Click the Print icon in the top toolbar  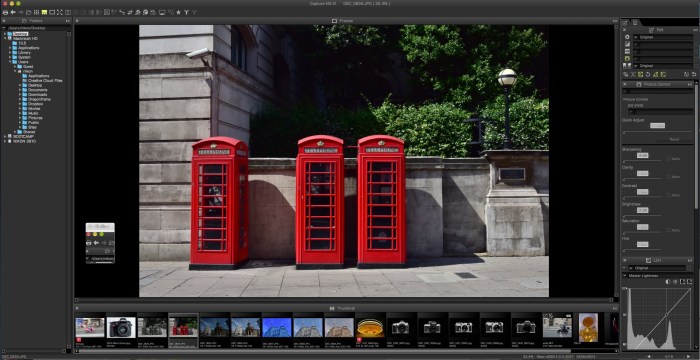pos(5,12)
